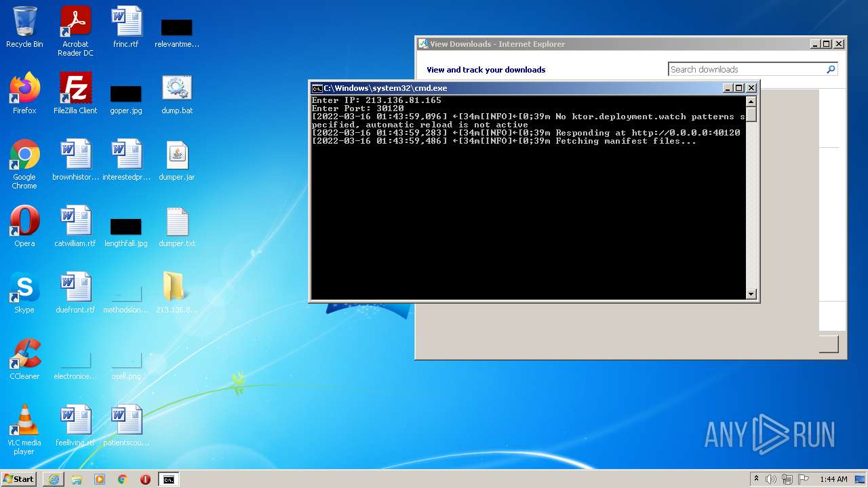Maximize the View Downloads window
The image size is (868, 488).
[x=827, y=44]
